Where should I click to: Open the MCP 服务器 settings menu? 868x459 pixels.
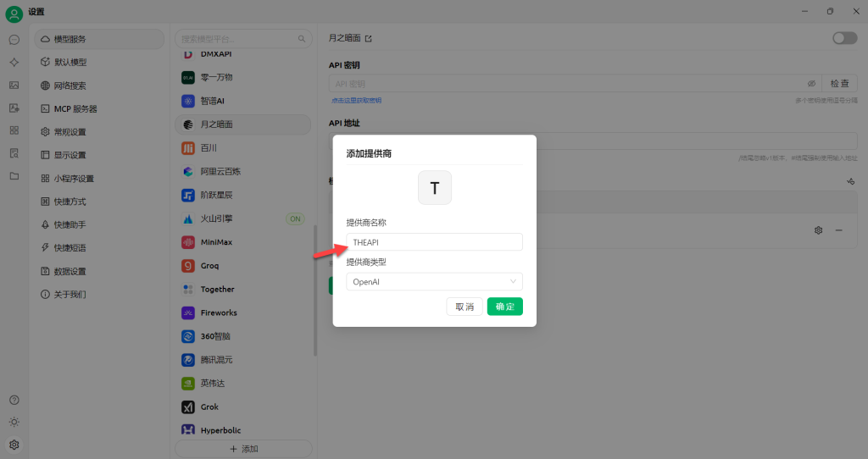tap(99, 109)
